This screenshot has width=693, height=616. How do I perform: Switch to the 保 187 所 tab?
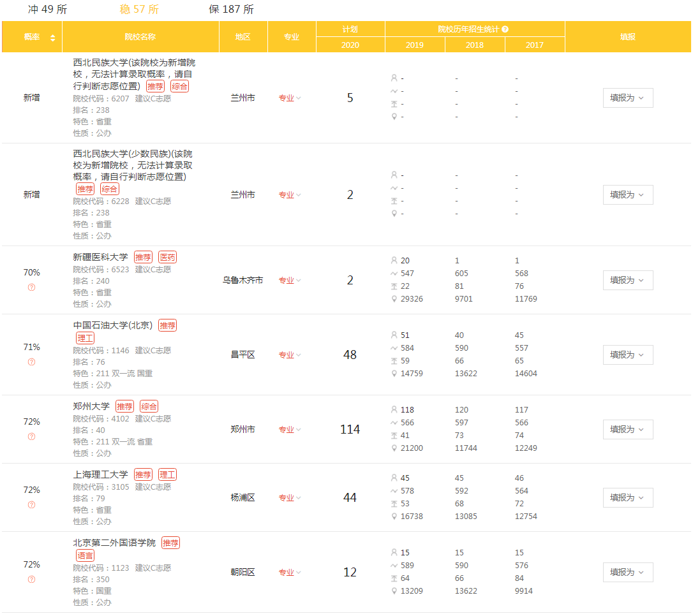231,10
